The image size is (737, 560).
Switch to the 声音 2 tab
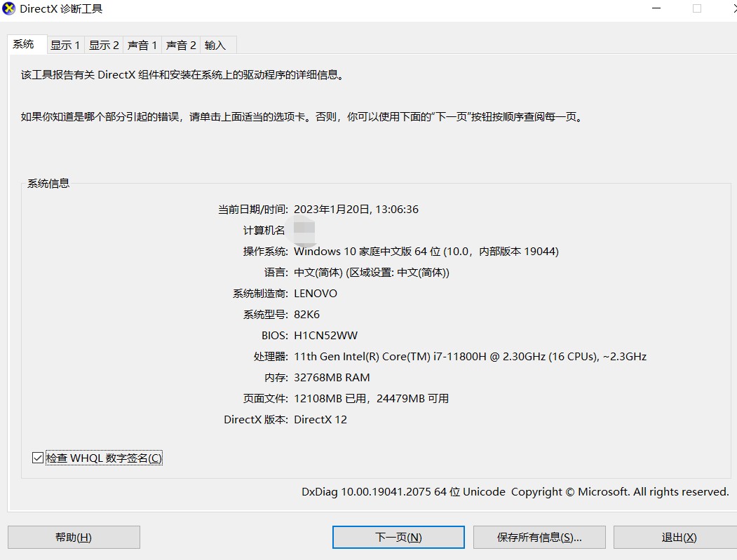pyautogui.click(x=181, y=45)
